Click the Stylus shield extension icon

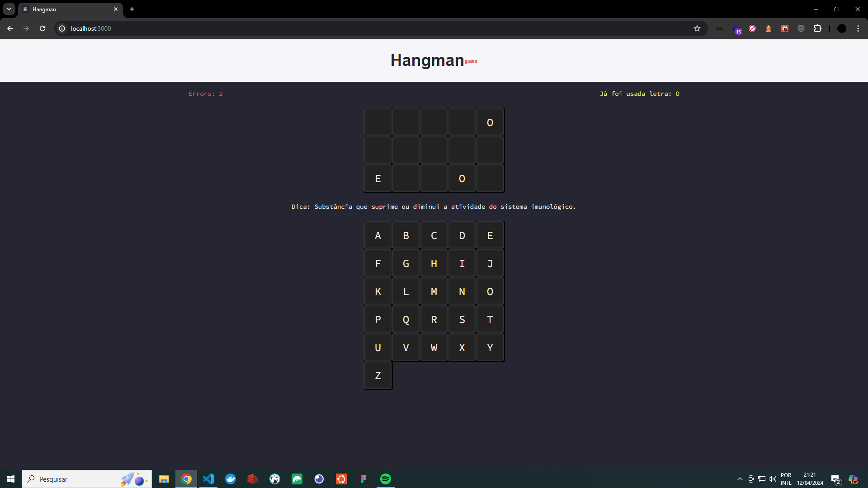(x=801, y=28)
